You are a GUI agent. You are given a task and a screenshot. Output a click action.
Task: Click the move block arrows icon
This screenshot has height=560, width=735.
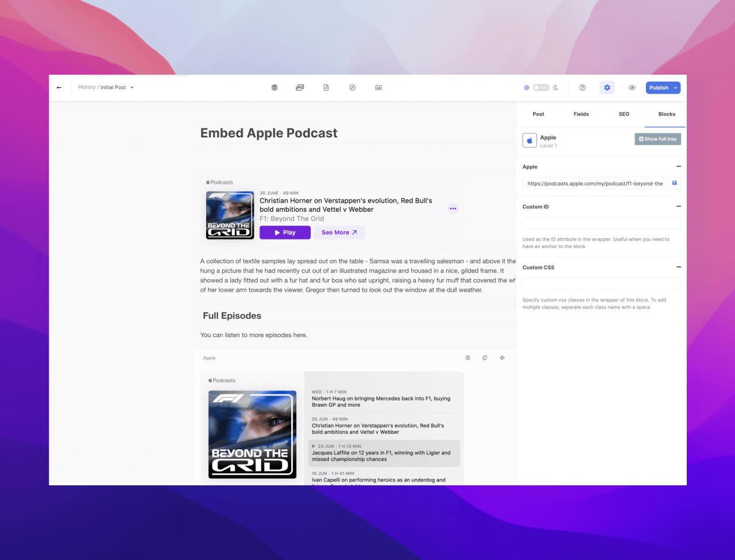[502, 358]
